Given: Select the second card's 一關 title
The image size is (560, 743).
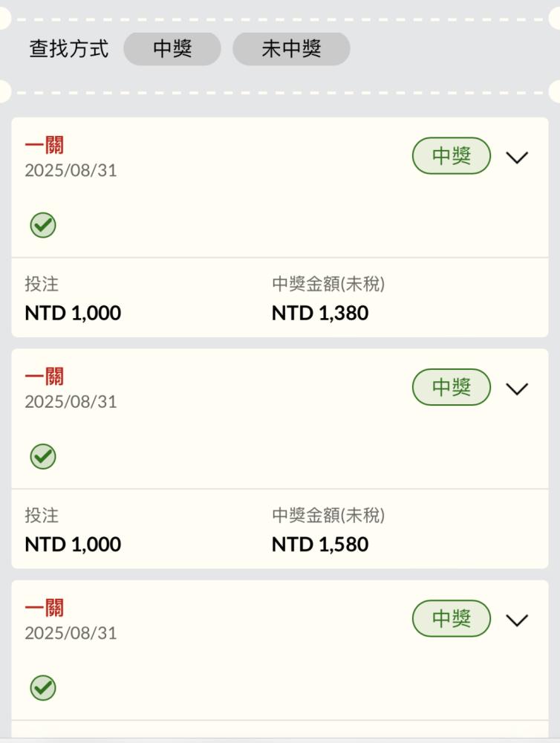Looking at the screenshot, I should pyautogui.click(x=44, y=376).
